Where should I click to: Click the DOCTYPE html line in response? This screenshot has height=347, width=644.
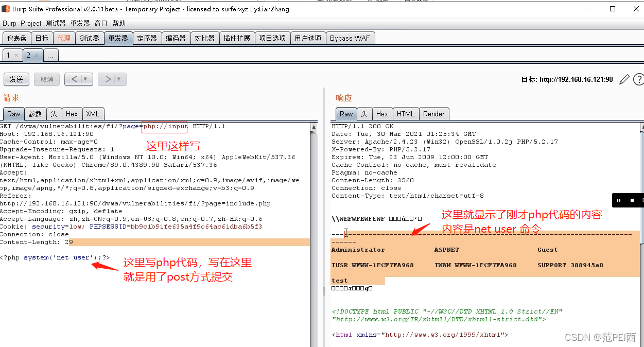tap(447, 311)
